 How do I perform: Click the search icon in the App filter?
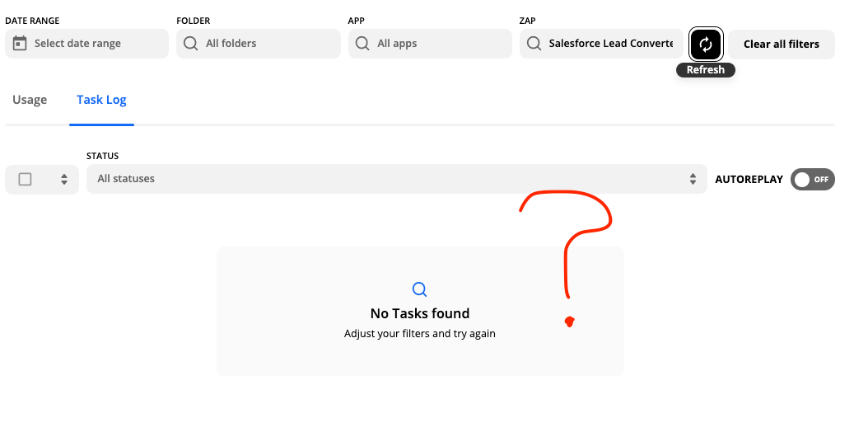click(362, 43)
